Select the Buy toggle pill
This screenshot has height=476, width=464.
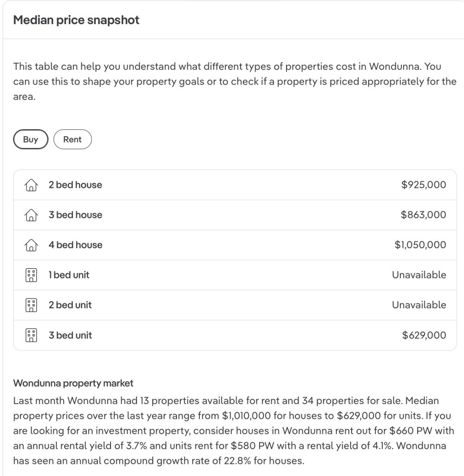click(x=31, y=139)
